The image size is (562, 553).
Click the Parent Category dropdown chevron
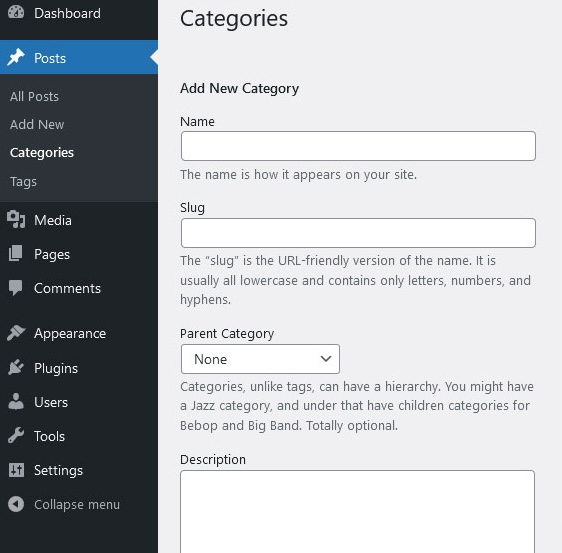pos(325,359)
